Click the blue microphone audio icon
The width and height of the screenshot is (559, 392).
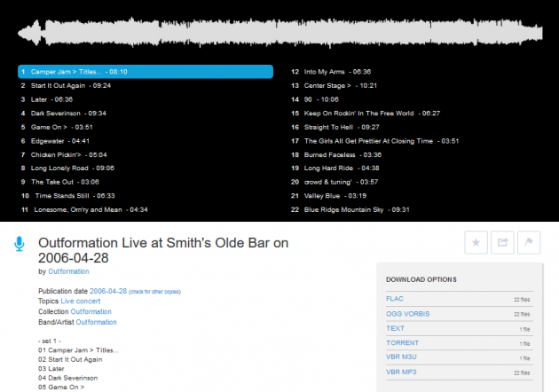(x=19, y=245)
